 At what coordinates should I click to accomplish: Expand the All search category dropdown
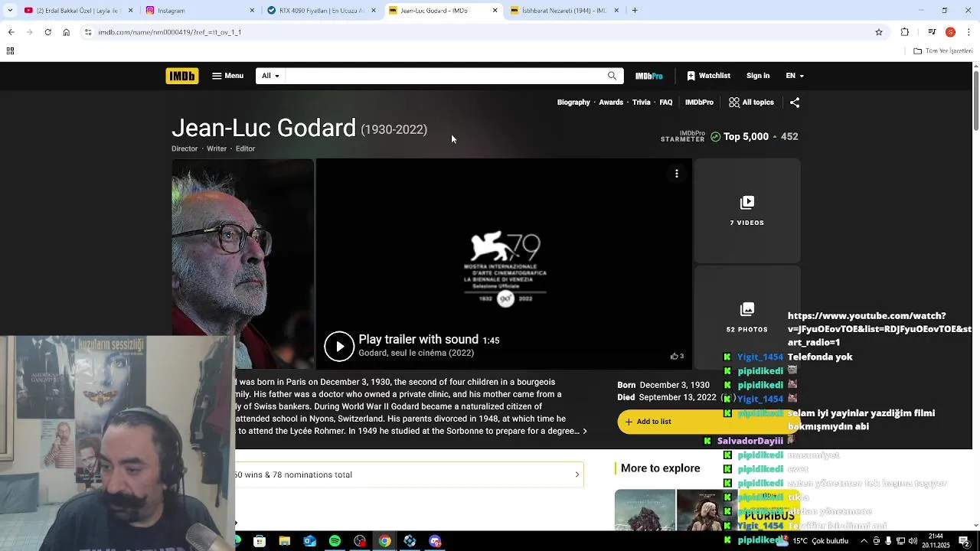click(270, 76)
